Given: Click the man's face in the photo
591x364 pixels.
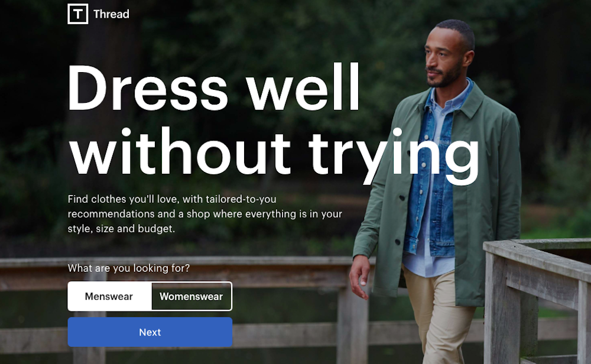Looking at the screenshot, I should tap(444, 60).
